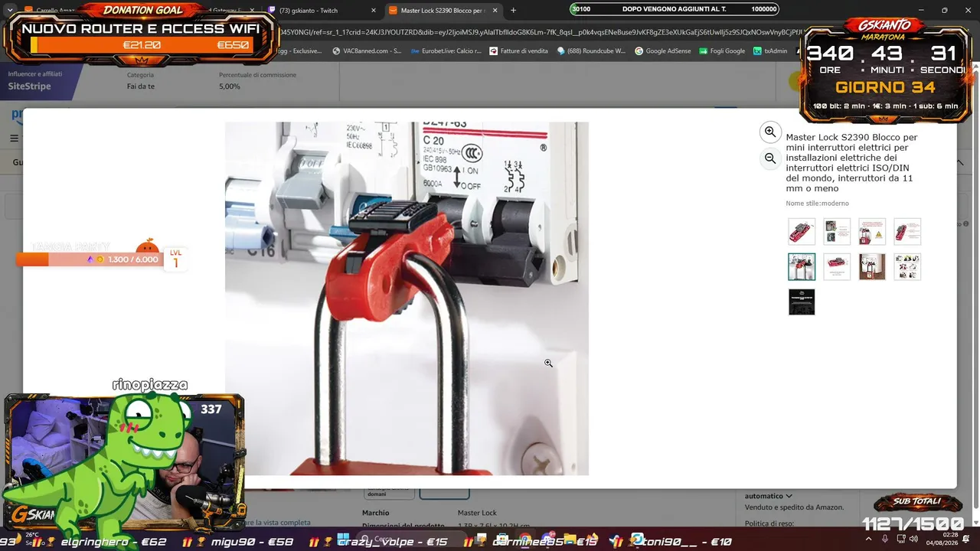980x551 pixels.
Task: Open the Fogli Google bookmark
Action: click(722, 51)
